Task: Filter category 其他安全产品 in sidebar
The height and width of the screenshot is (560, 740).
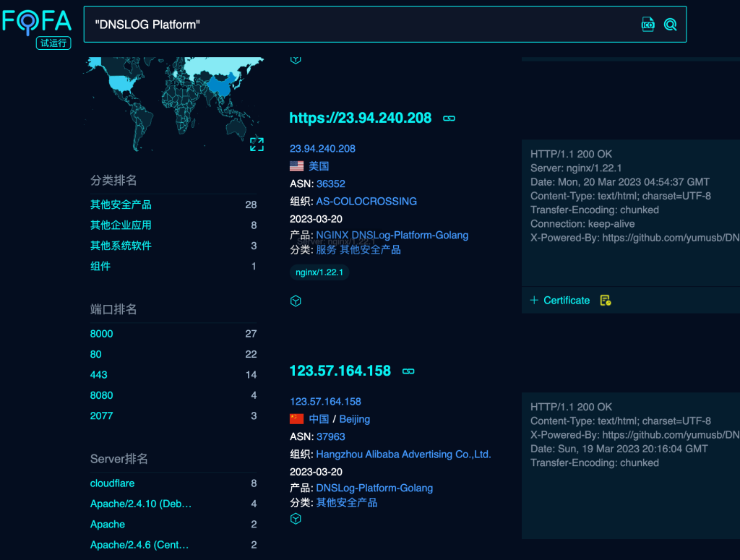Action: [121, 204]
